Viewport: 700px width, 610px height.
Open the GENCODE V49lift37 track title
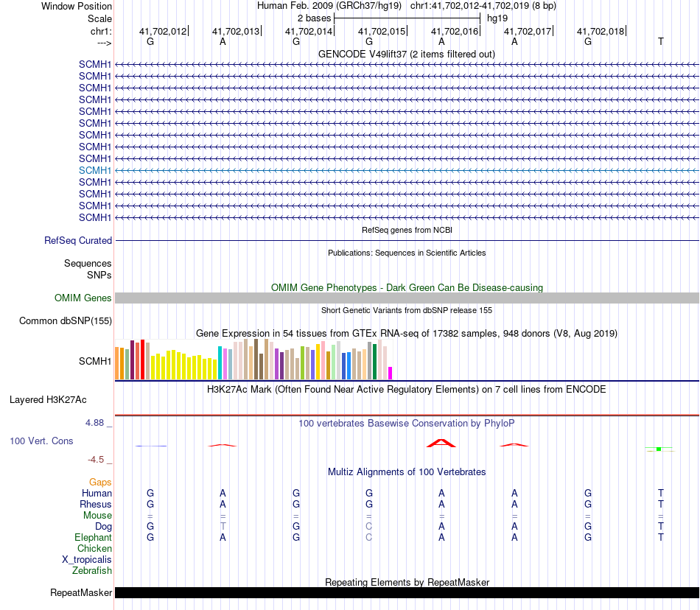(x=406, y=54)
